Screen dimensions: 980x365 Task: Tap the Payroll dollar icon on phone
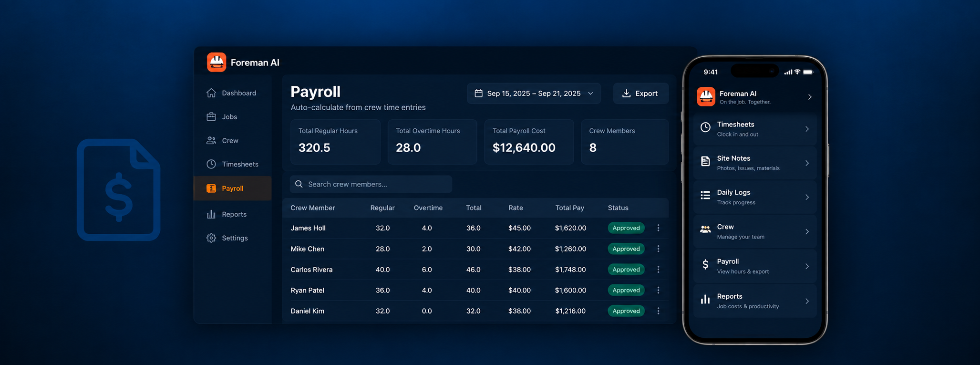[705, 264]
